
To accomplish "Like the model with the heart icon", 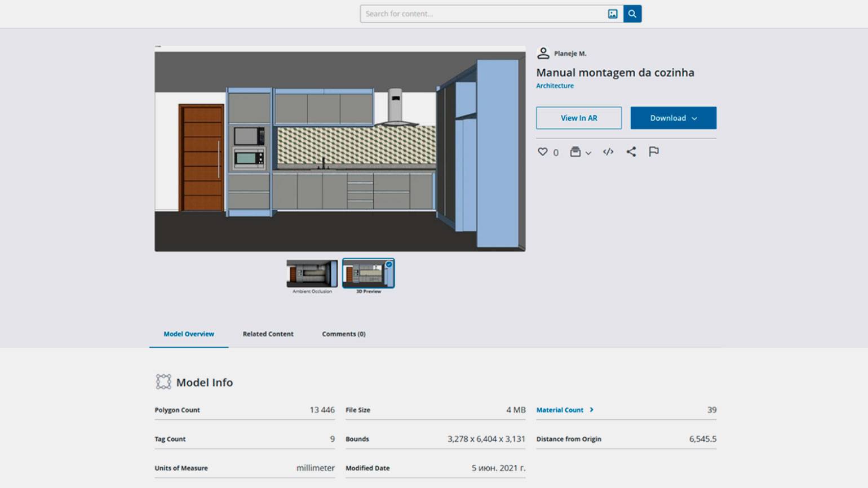I will pyautogui.click(x=542, y=152).
